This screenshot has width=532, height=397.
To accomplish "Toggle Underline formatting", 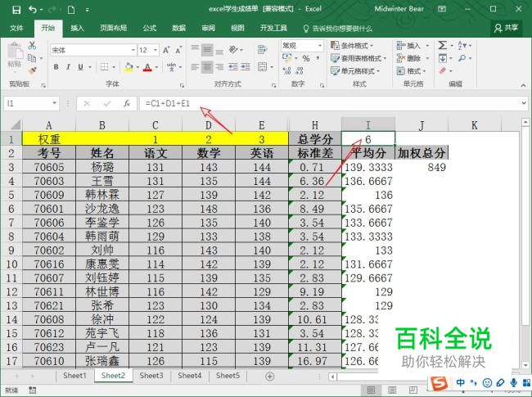I will point(80,67).
